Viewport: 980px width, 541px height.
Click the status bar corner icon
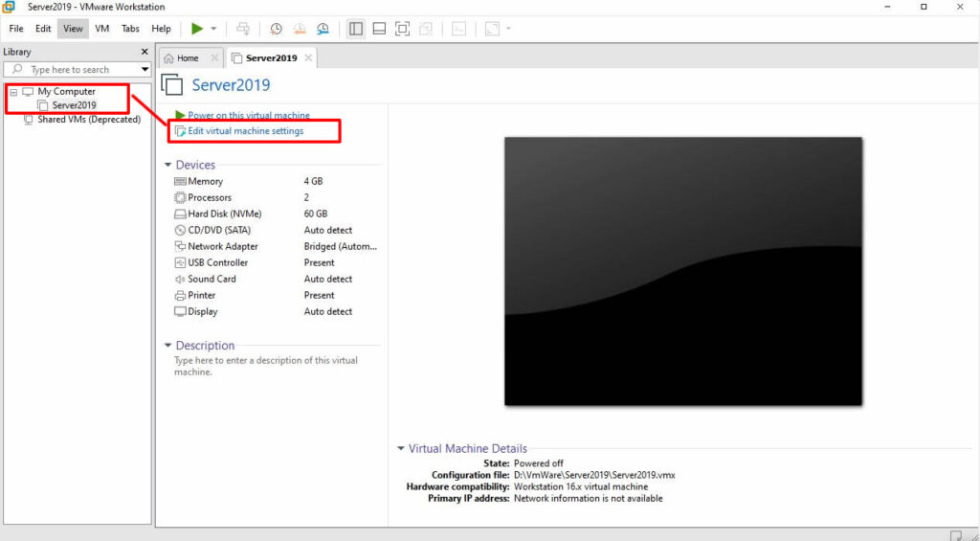pyautogui.click(x=956, y=535)
